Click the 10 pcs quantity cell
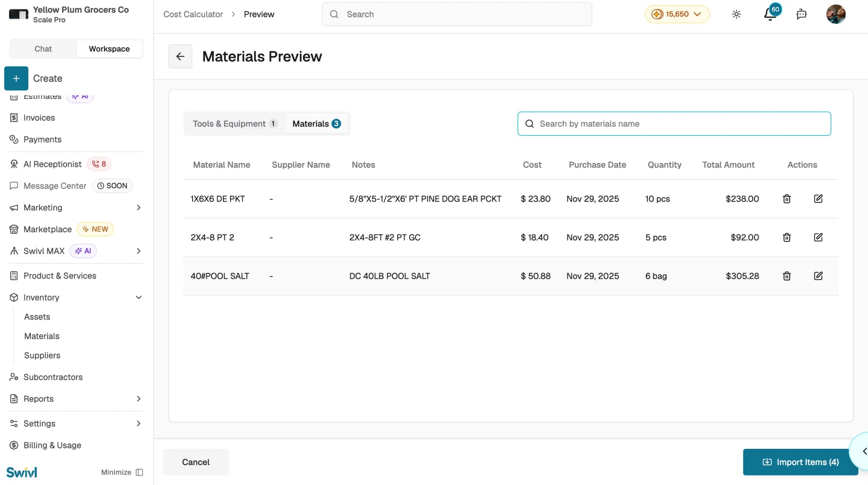Image resolution: width=868 pixels, height=485 pixels. point(657,199)
